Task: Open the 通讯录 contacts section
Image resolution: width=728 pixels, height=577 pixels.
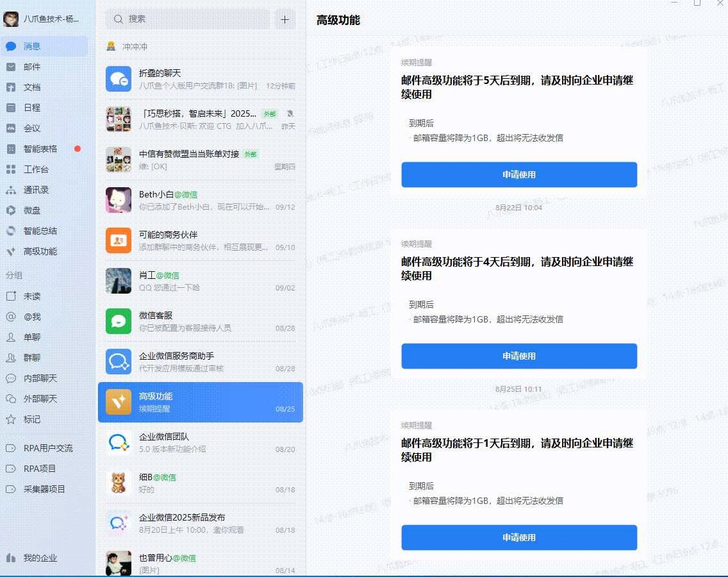Action: click(44, 190)
